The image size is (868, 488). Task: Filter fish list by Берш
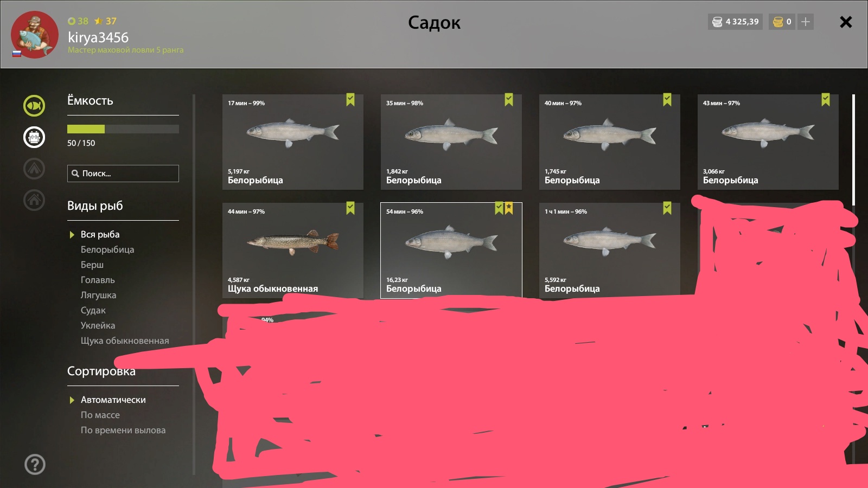[x=92, y=265]
